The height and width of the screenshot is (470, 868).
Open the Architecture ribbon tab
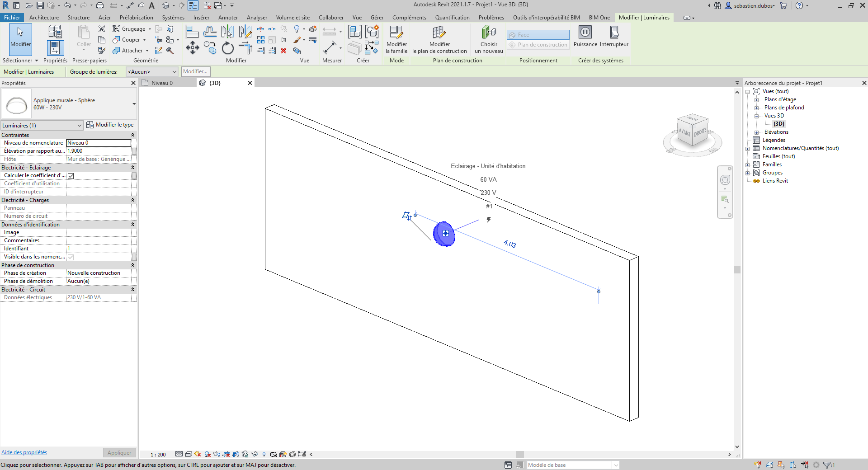point(44,18)
